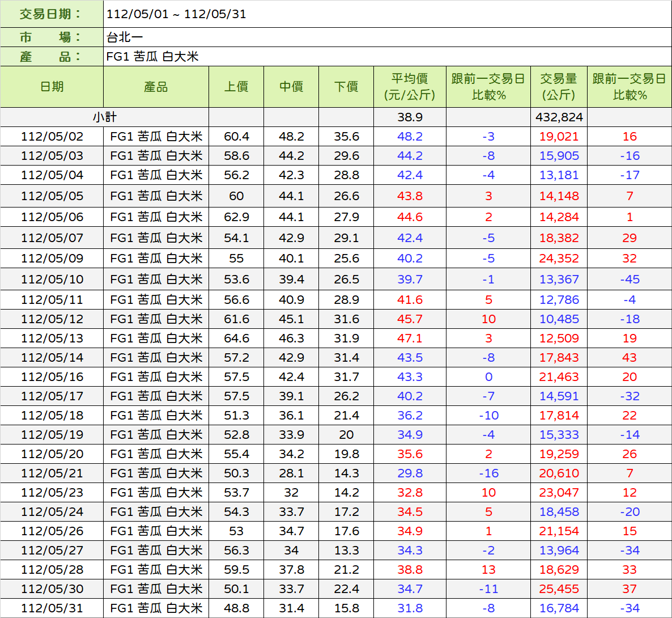Viewport: 672px width, 618px height.
Task: Select the trading date range value
Action: (x=176, y=14)
